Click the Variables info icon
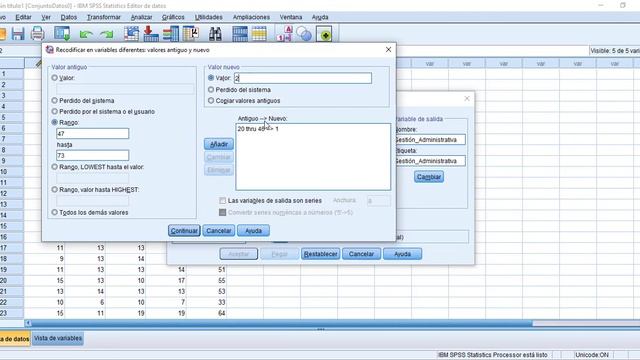Screen dimensions: 640x360 (171, 34)
